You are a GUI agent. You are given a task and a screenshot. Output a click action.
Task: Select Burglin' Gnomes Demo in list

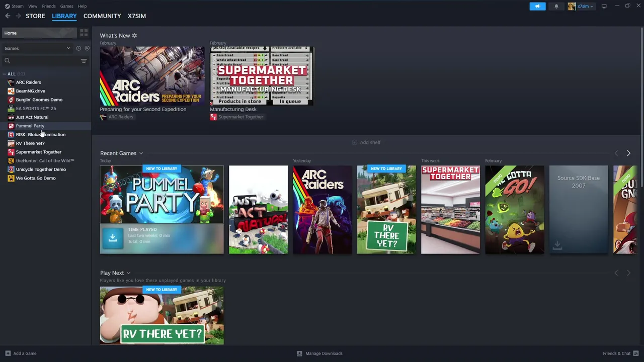[x=39, y=100]
